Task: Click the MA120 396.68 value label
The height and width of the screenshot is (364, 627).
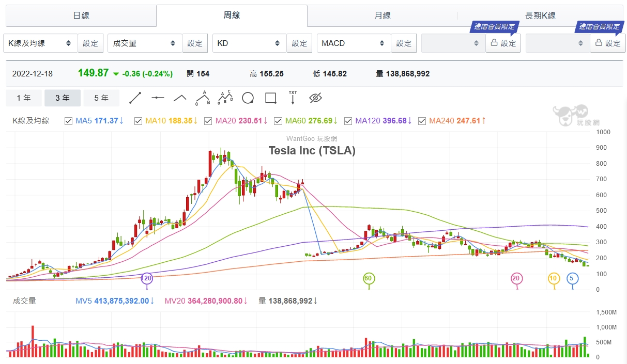Action: tap(384, 121)
